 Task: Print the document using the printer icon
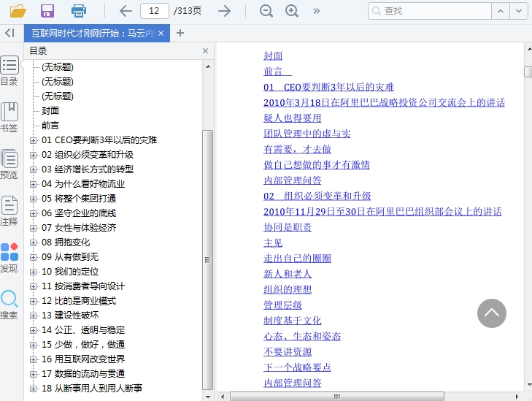click(78, 11)
